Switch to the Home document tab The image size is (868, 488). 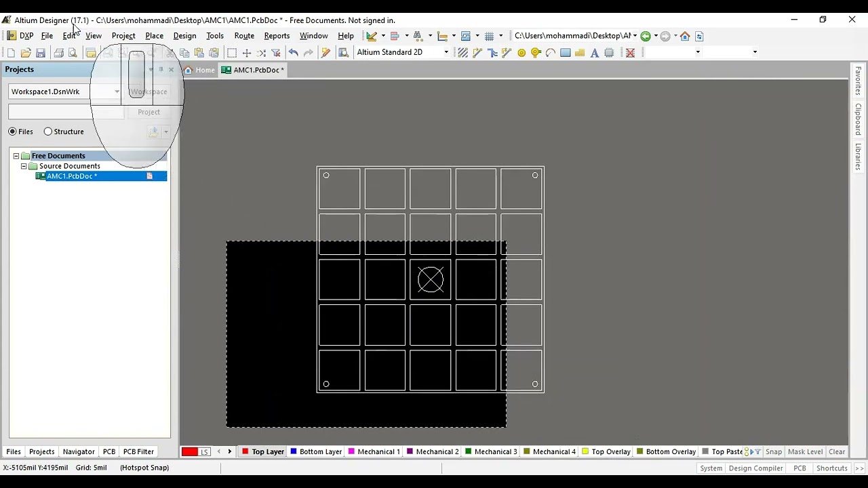[200, 70]
